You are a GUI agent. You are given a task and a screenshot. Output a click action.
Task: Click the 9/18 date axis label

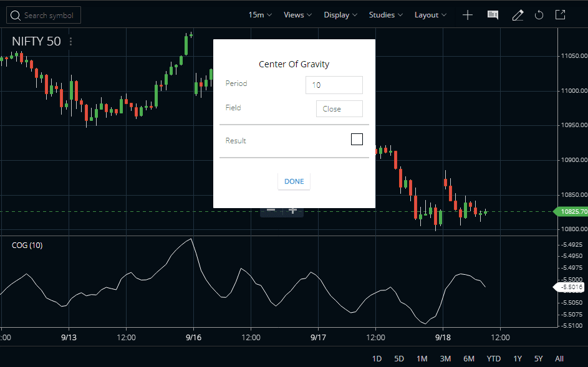[x=443, y=337]
